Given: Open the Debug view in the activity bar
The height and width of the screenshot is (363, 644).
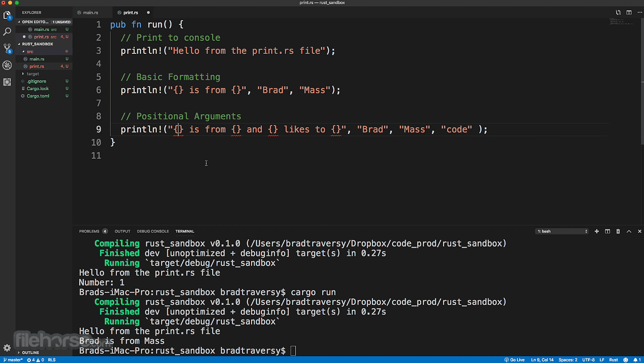Looking at the screenshot, I should coord(7,65).
